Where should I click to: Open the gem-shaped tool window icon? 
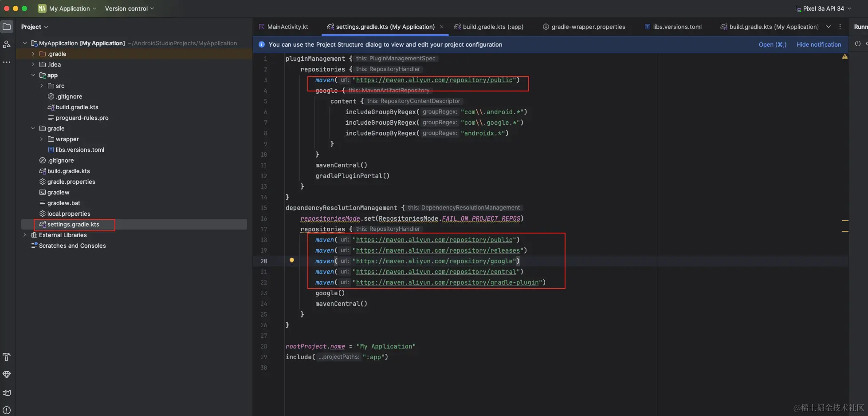point(7,375)
